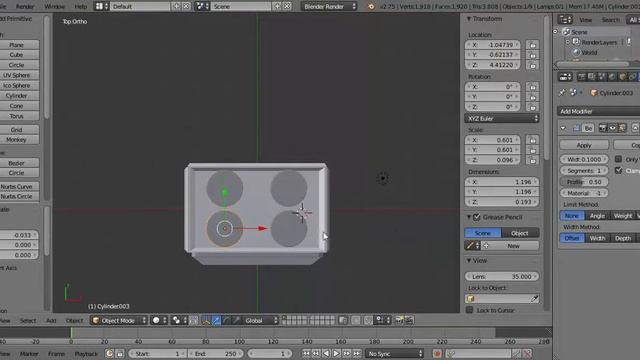Adjust the Profile 0.50 slider
The height and width of the screenshot is (360, 640).
[584, 182]
